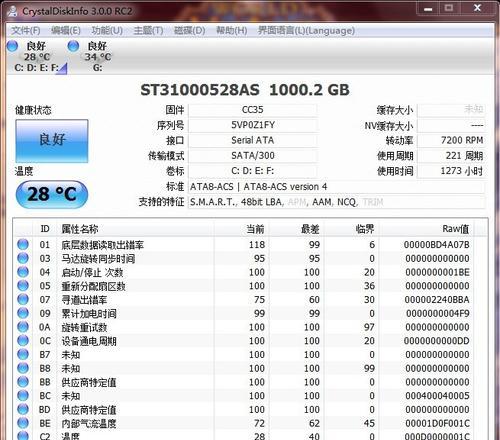Click the firmware field CC35
Screen dimensions: 500x440
pyautogui.click(x=253, y=110)
